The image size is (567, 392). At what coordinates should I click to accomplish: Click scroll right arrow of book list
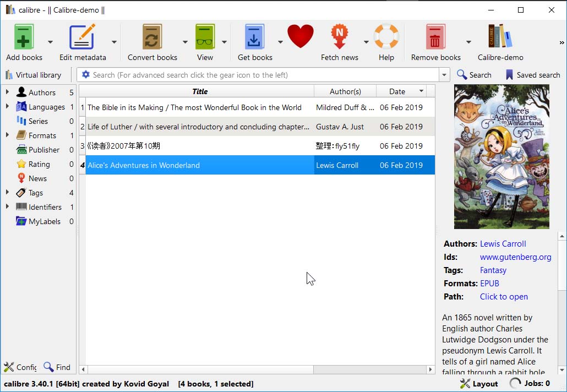430,369
